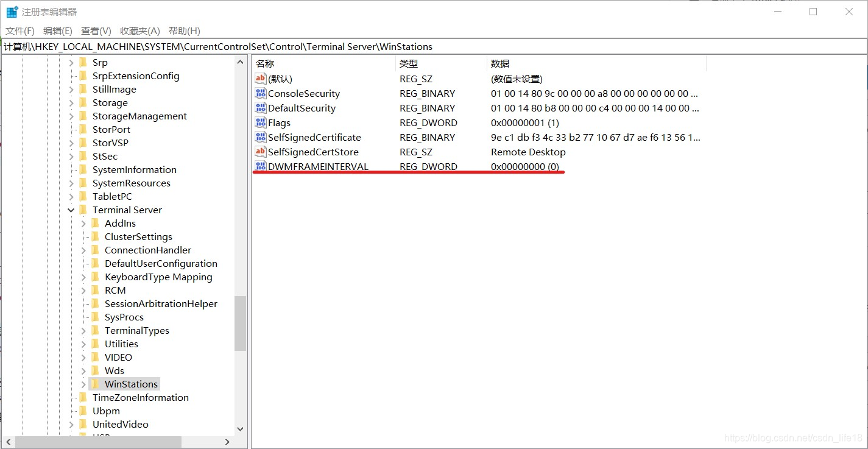Collapse the Terminal Server tree node

tap(71, 210)
